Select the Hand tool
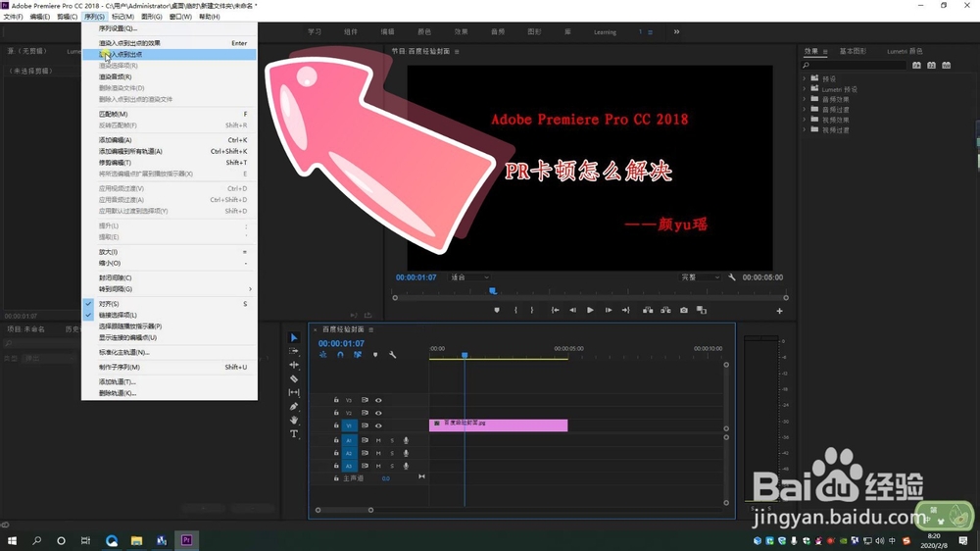 tap(294, 420)
